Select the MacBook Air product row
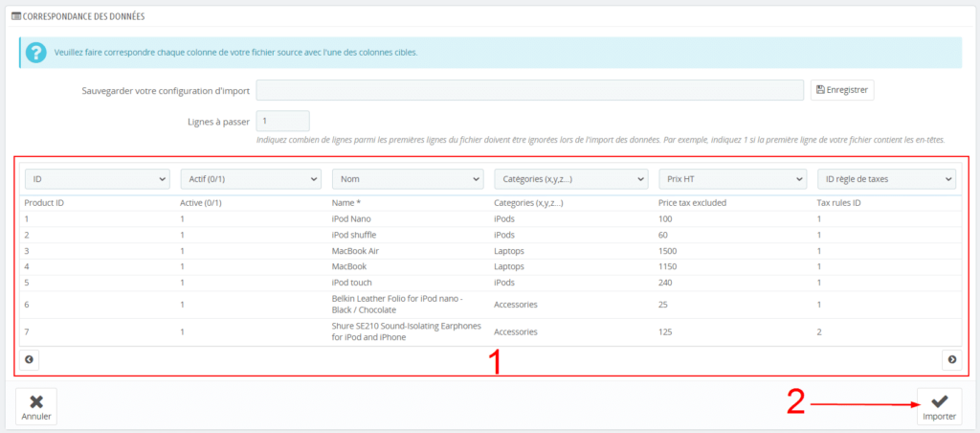This screenshot has width=980, height=433. tap(356, 251)
